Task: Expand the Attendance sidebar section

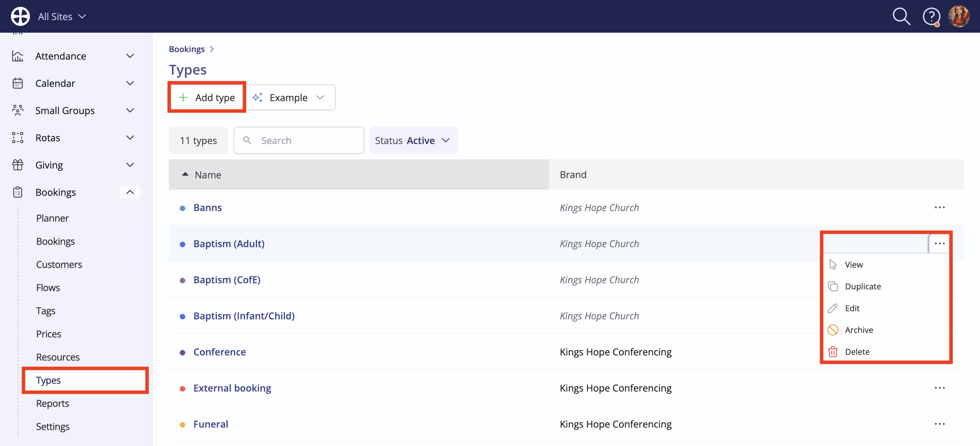Action: 130,56
